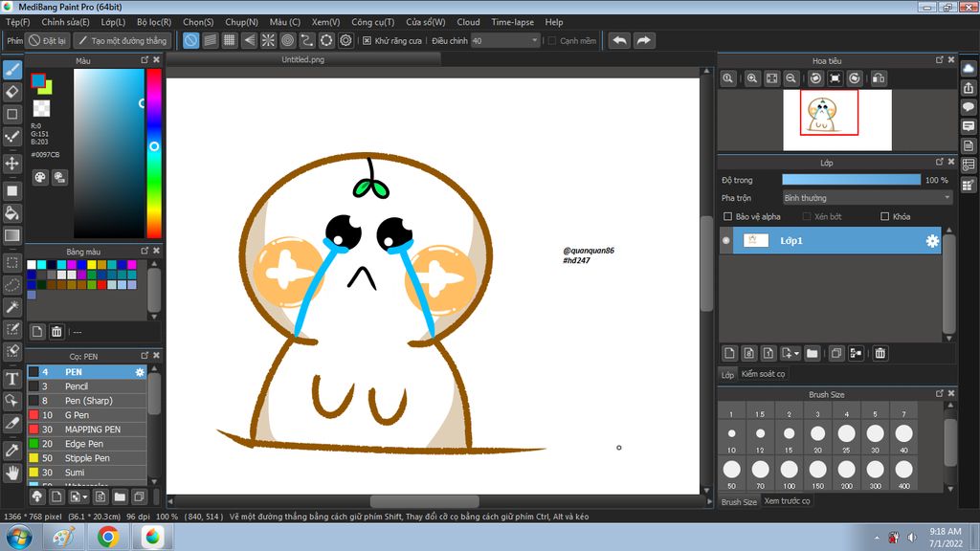980x551 pixels.
Task: Open the Bộ lọc(R) menu
Action: [x=154, y=22]
